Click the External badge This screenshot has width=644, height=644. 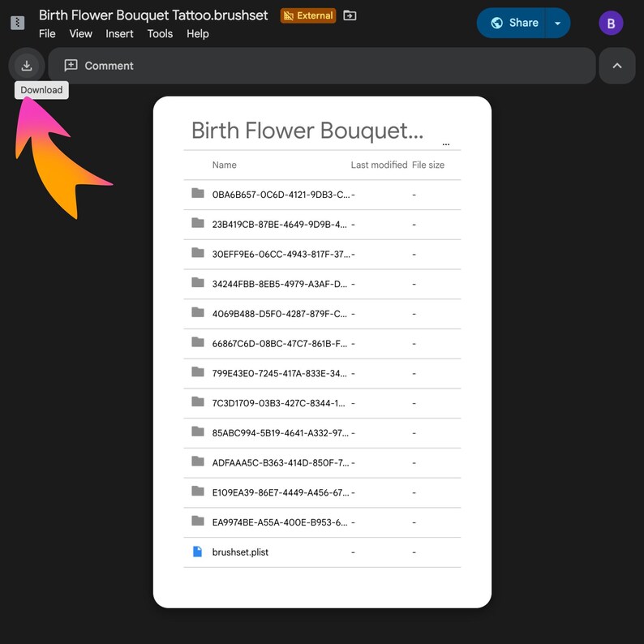[x=308, y=15]
